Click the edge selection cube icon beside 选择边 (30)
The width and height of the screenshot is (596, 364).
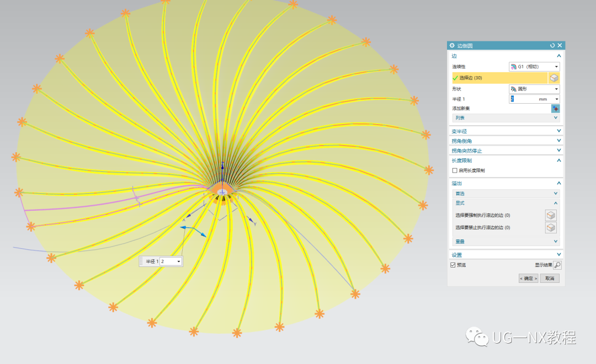[x=554, y=78]
